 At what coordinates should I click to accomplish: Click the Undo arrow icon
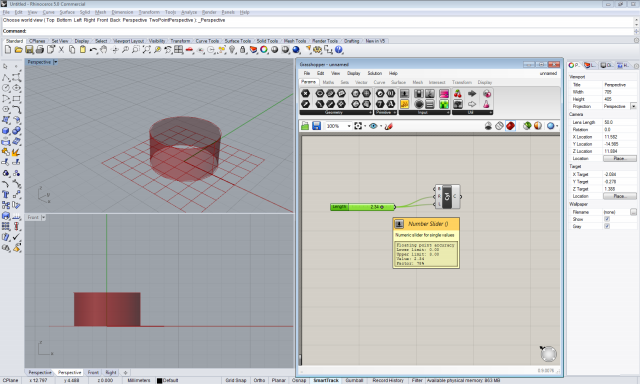click(x=93, y=49)
